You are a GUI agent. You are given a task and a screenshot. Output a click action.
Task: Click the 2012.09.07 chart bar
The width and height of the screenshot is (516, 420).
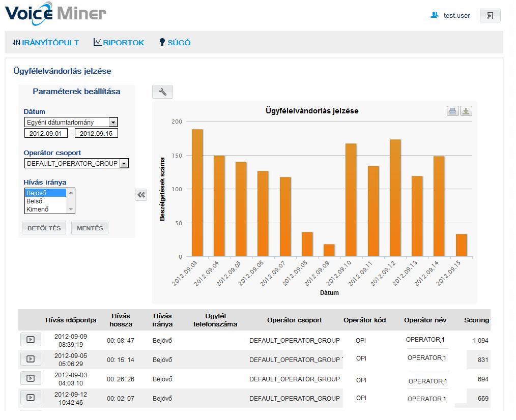pos(285,217)
